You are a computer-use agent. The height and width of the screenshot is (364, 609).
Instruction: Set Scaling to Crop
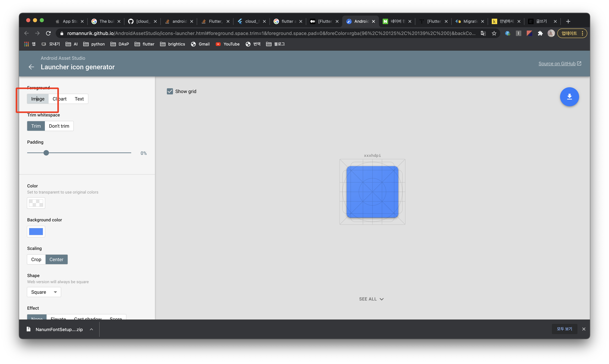(x=36, y=260)
